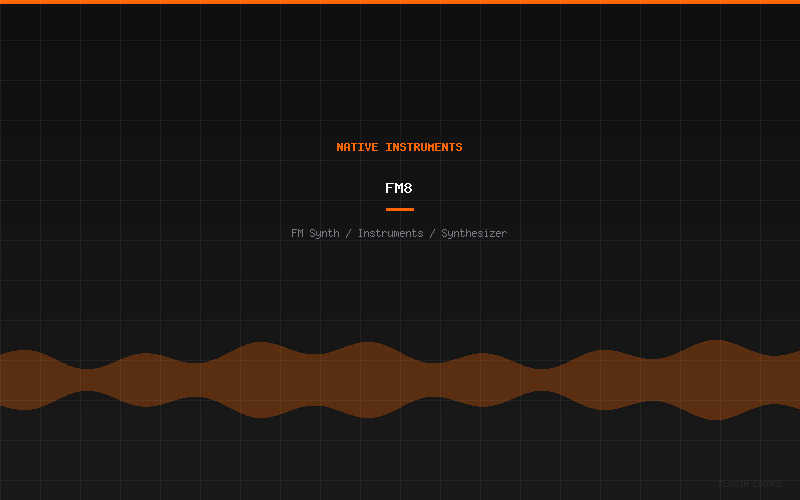This screenshot has height=500, width=800.
Task: Open the Synthesizer breadcrumb category
Action: 474,233
